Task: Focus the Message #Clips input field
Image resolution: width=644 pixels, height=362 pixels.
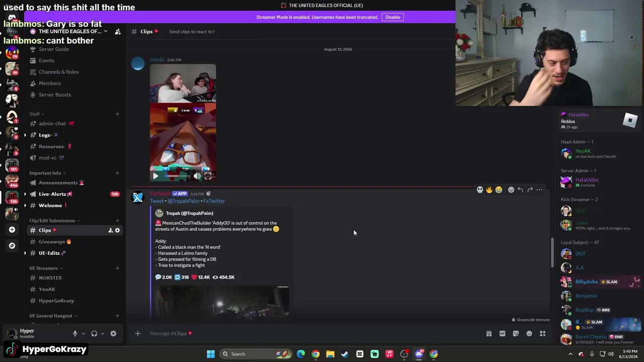Action: point(312,333)
